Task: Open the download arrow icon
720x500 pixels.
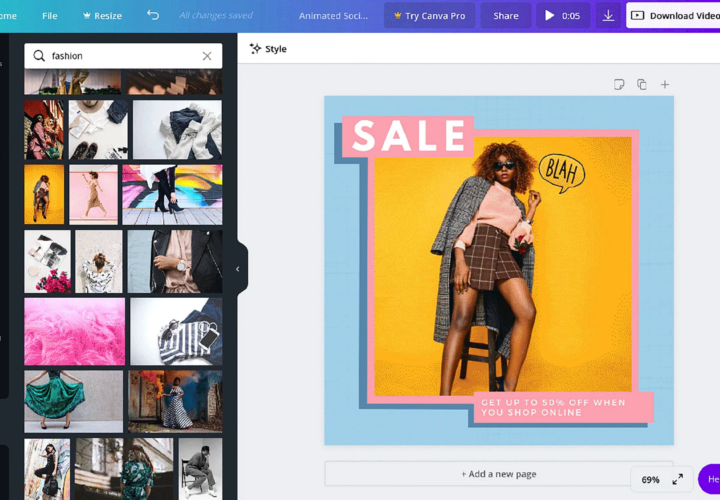Action: pos(608,16)
